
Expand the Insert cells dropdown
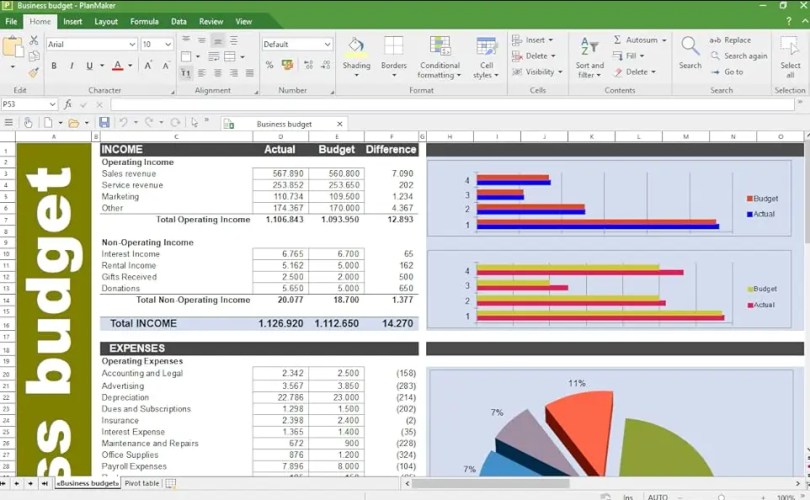(x=551, y=40)
